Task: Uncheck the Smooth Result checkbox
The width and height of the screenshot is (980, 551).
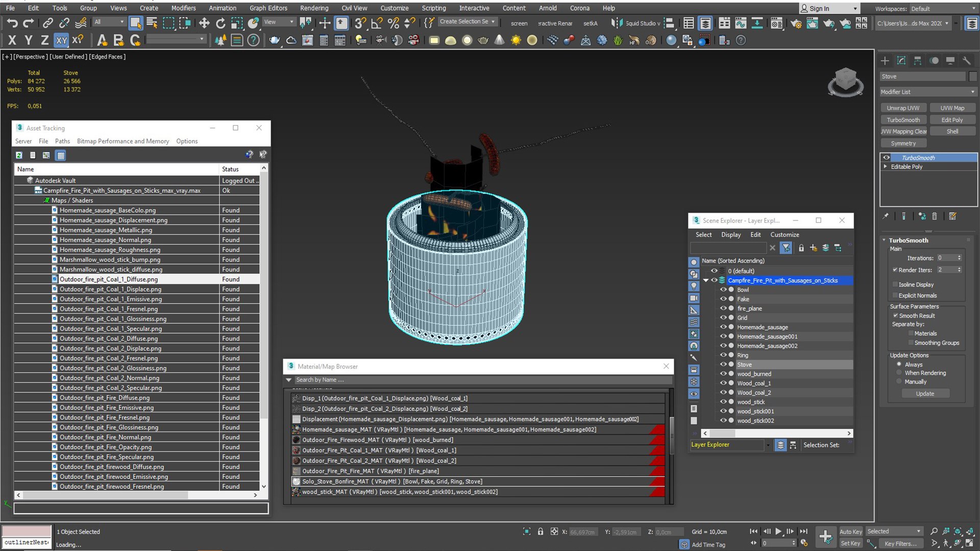Action: click(895, 315)
